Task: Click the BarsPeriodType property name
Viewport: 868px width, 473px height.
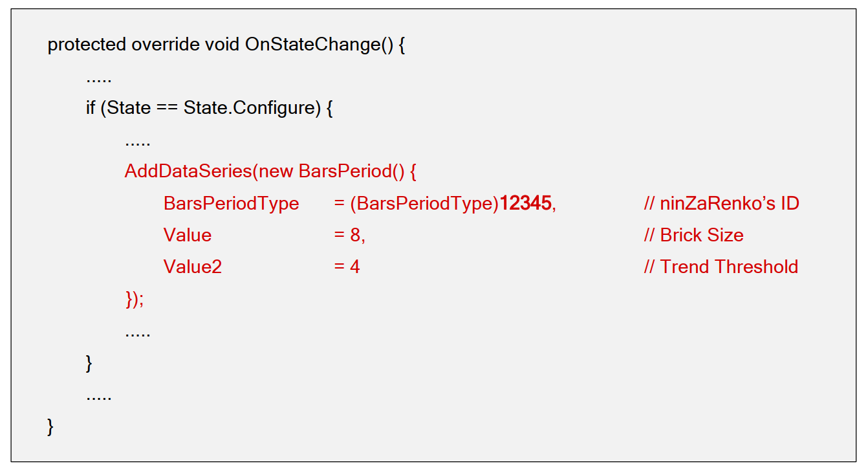Action: tap(231, 204)
